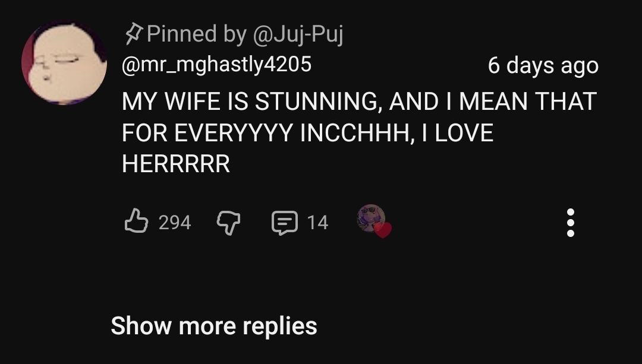Screen dimensions: 642x364
Task: Open @mr_mghastly4205 channel from username
Action: [x=216, y=64]
